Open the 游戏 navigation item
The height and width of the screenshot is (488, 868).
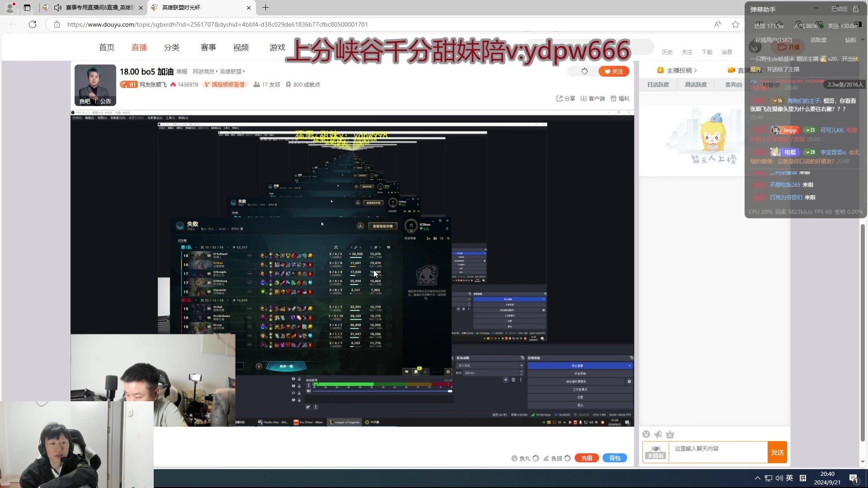(278, 47)
